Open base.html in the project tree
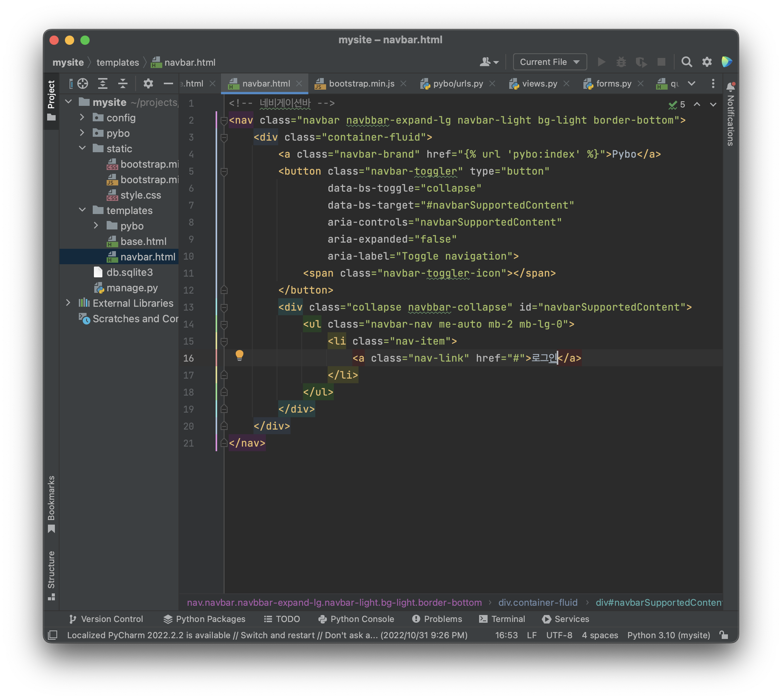Image resolution: width=782 pixels, height=700 pixels. (x=143, y=241)
